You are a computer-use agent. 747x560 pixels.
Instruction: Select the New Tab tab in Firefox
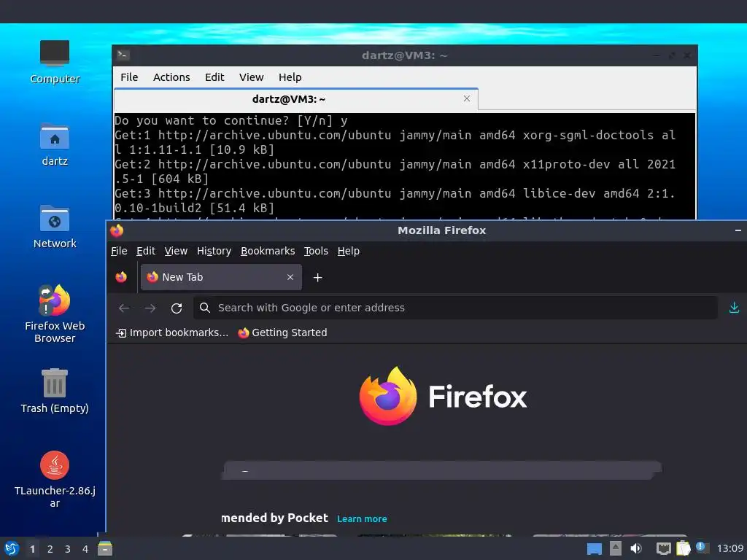[x=221, y=277]
